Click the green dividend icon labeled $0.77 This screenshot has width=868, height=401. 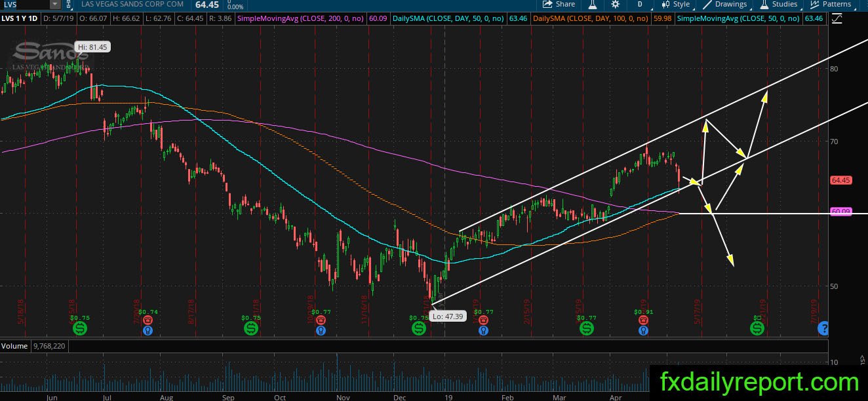click(x=586, y=329)
